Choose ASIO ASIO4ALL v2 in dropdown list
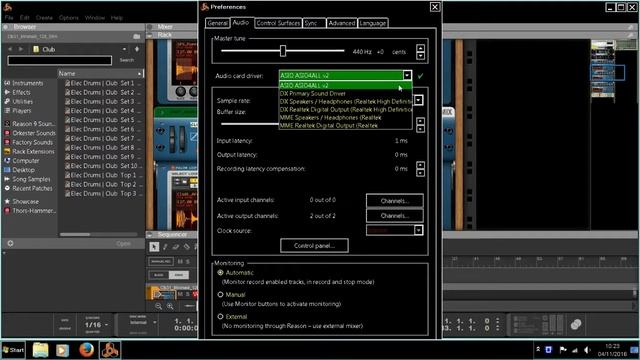Viewport: 640px width, 360px height. coord(345,85)
